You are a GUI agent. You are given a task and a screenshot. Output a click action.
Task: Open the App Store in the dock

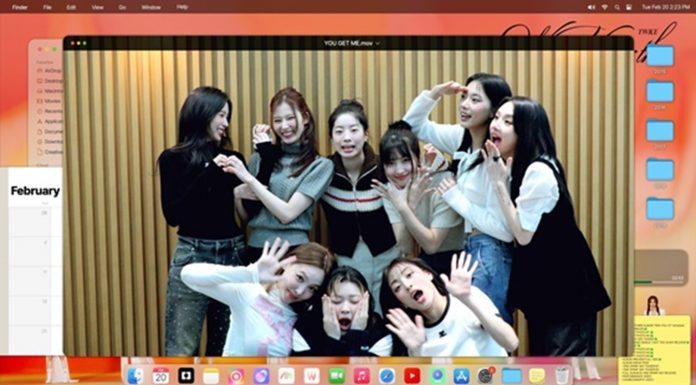click(462, 376)
